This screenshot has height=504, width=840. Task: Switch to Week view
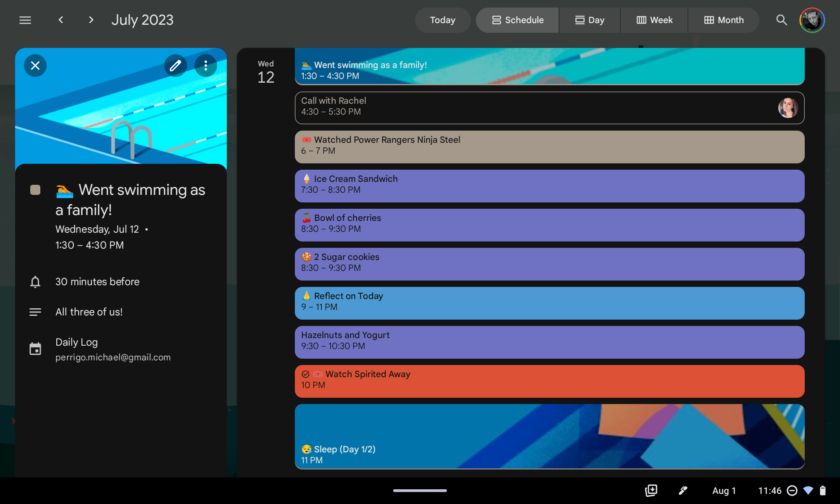click(654, 20)
